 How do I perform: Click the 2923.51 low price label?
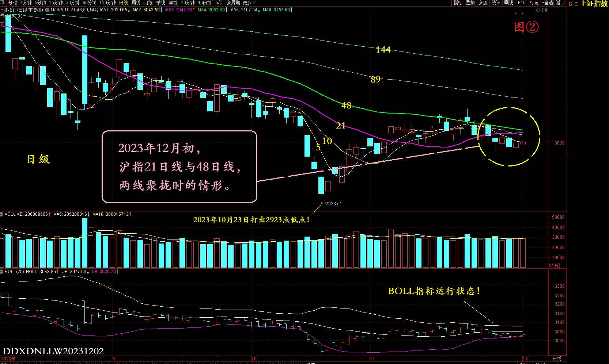333,204
